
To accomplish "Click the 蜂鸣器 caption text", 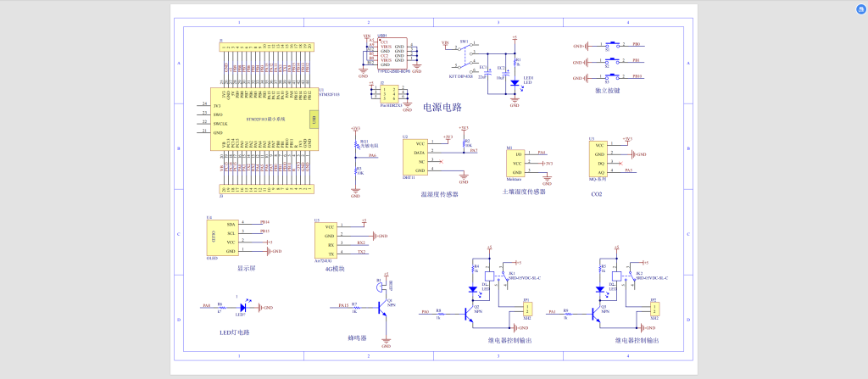I will click(357, 338).
